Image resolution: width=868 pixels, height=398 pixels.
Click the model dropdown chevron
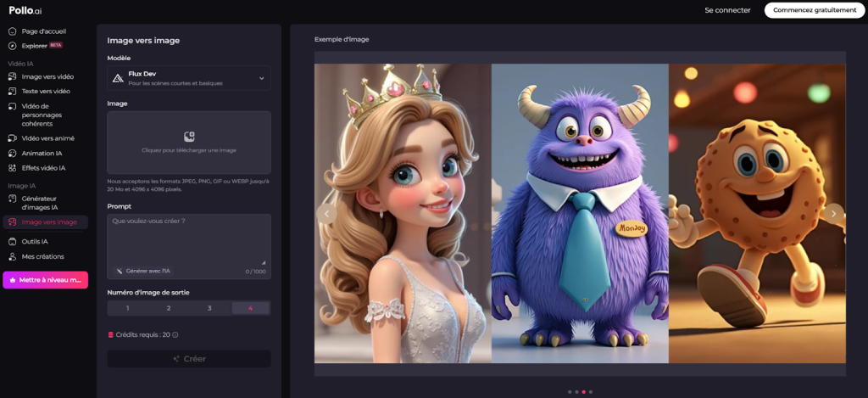pyautogui.click(x=262, y=78)
